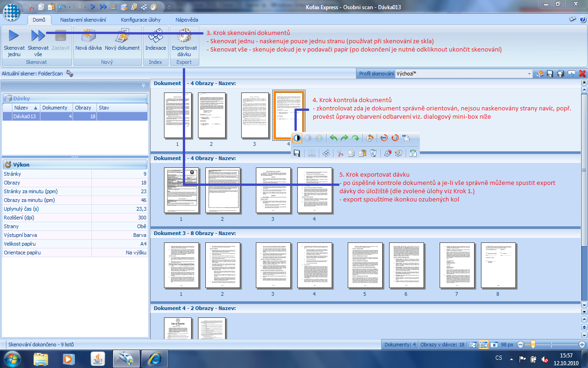The image size is (588, 368).
Task: Open the Konfigurace úlohy tab
Action: (x=141, y=20)
